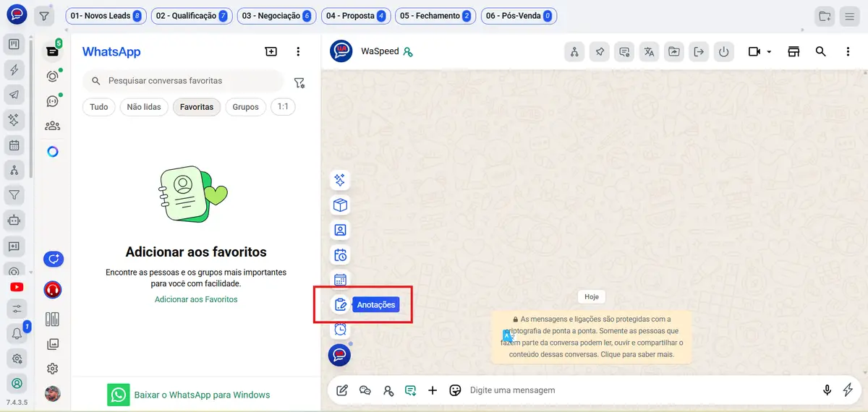Image resolution: width=868 pixels, height=412 pixels.
Task: Select the Grupos chat filter
Action: 246,107
